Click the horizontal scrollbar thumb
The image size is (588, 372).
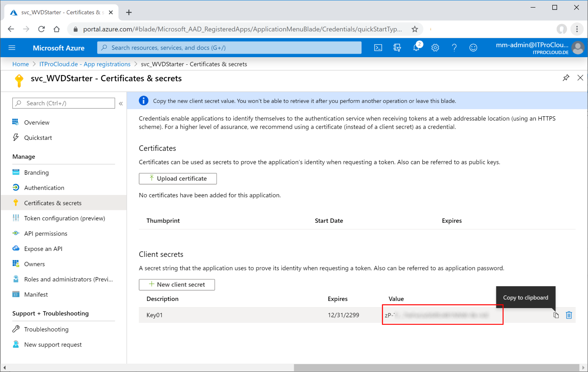437,368
